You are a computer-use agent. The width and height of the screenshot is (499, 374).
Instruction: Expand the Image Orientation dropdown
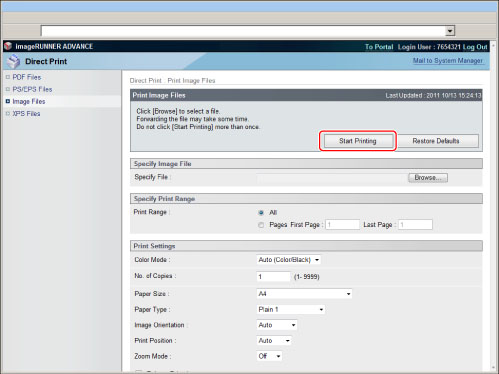point(277,325)
